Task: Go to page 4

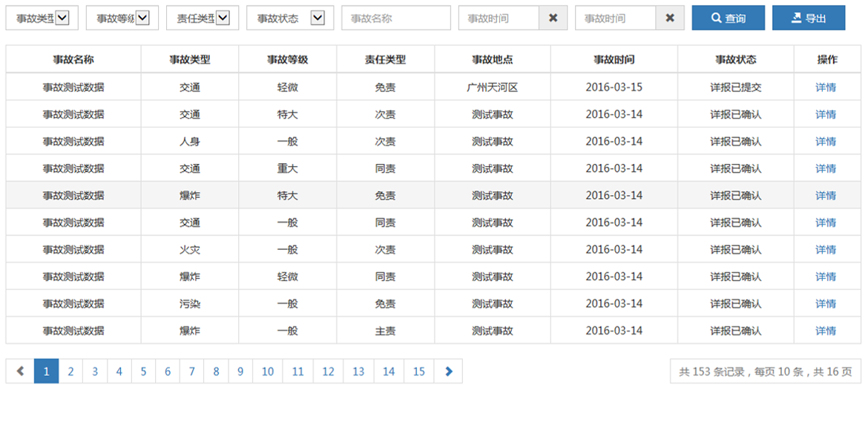Action: (x=119, y=371)
